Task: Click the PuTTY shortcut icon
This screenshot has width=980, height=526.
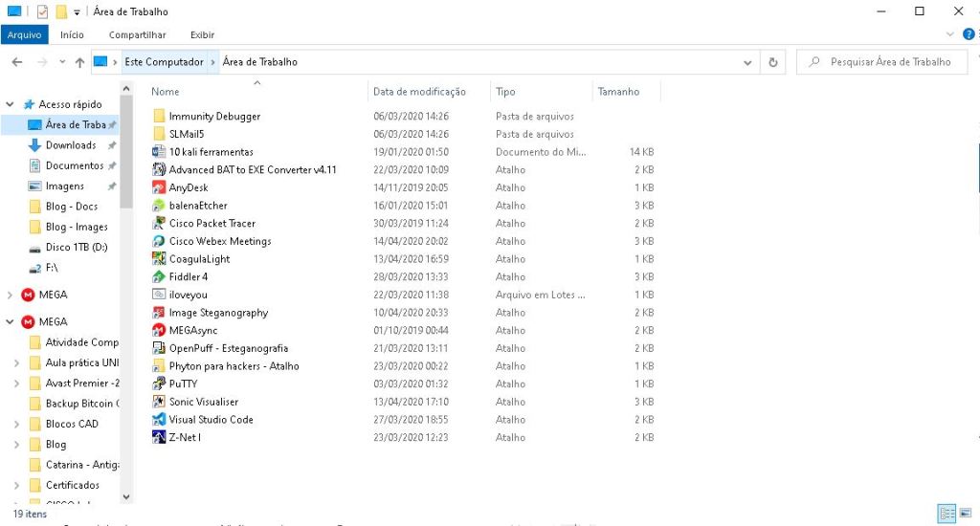Action: tap(160, 384)
